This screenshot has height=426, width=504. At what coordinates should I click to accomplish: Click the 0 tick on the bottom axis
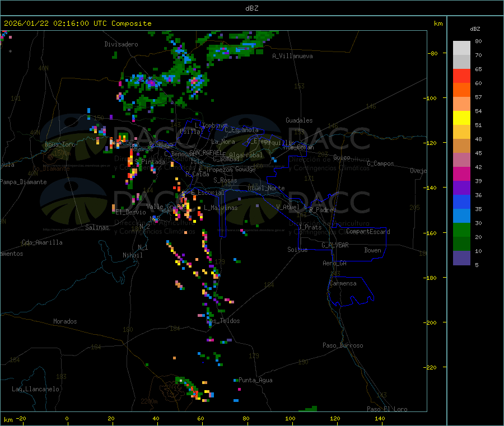[67, 418]
